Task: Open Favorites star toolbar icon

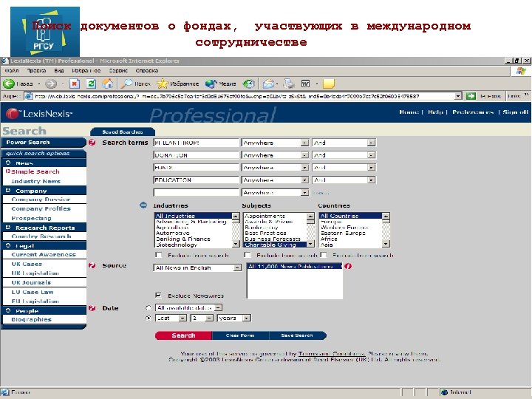Action: 162,83
